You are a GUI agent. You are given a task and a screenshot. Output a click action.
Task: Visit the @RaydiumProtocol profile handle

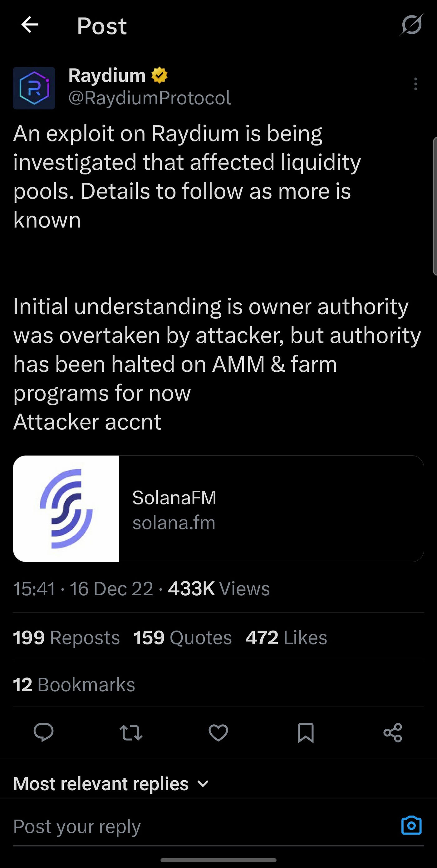(x=149, y=98)
